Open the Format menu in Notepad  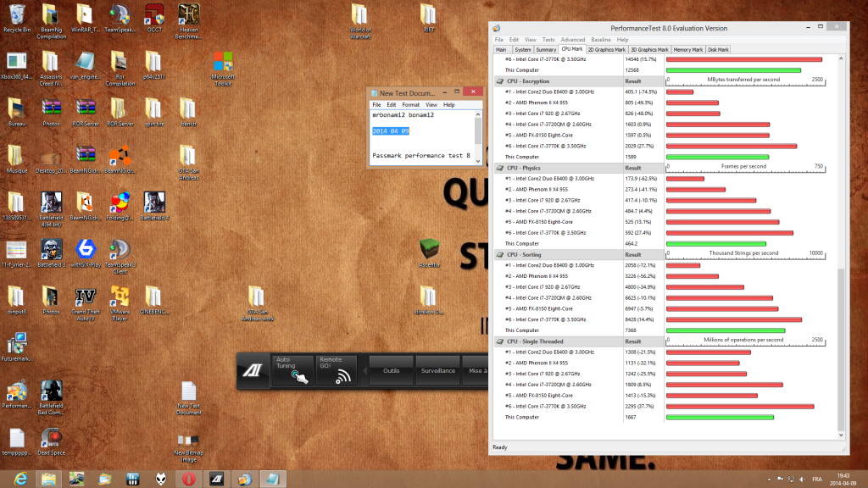click(x=410, y=104)
